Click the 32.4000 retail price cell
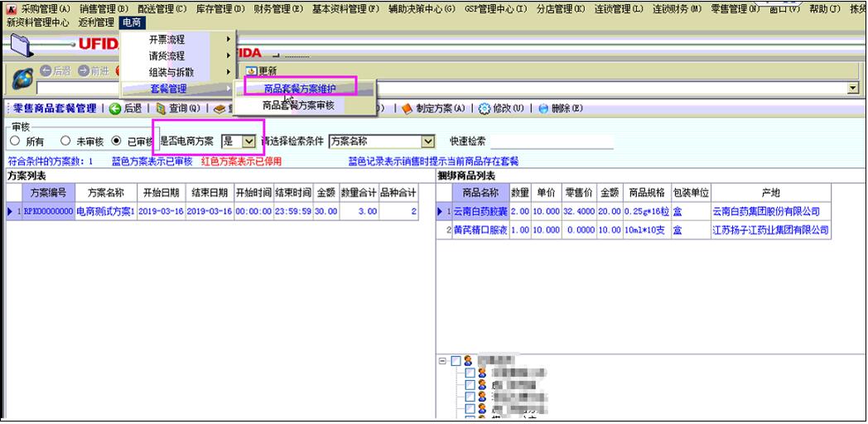Image resolution: width=868 pixels, height=424 pixels. (579, 211)
